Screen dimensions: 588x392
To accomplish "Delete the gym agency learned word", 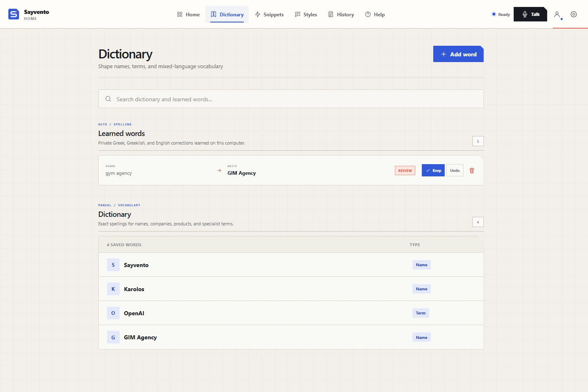I will pyautogui.click(x=472, y=171).
